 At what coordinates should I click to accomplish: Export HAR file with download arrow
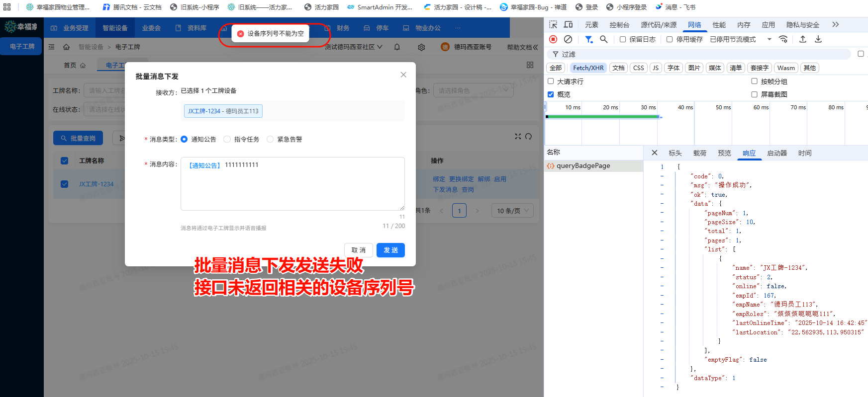pyautogui.click(x=818, y=39)
